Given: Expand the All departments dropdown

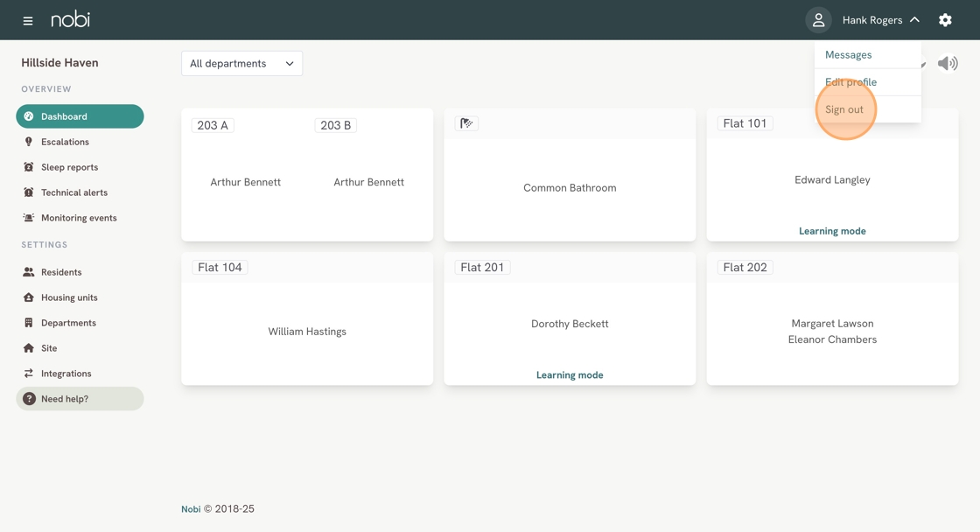Looking at the screenshot, I should tap(241, 63).
